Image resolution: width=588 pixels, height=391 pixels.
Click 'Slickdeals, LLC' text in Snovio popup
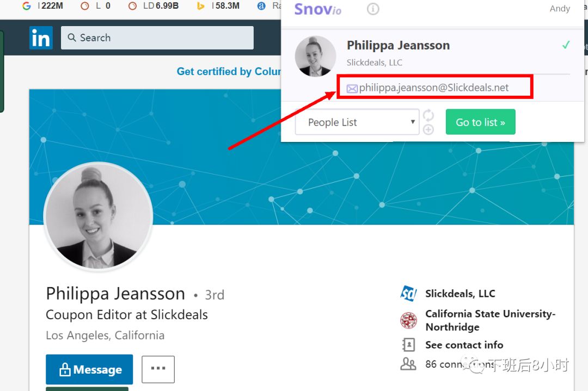tap(374, 63)
